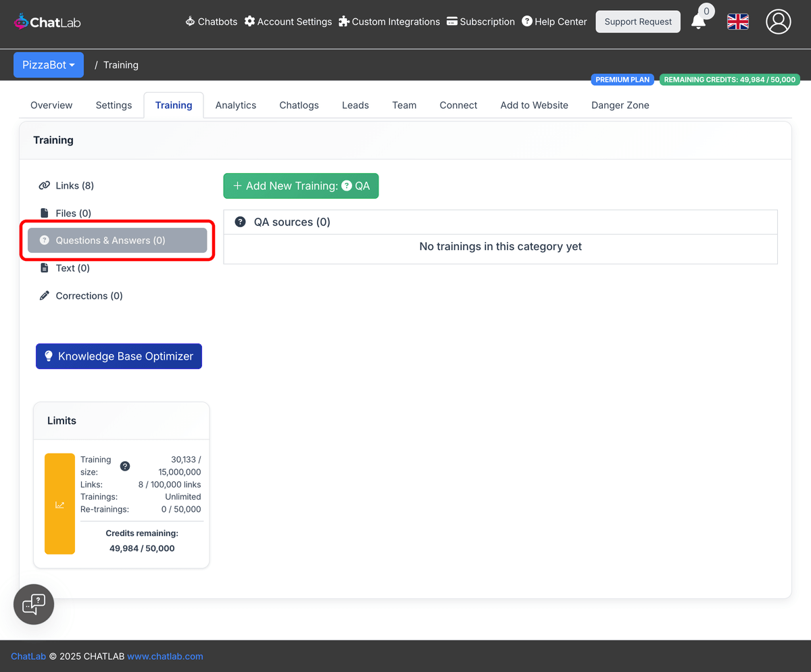Click the Training size help tooltip icon
This screenshot has width=811, height=672.
[x=124, y=466]
